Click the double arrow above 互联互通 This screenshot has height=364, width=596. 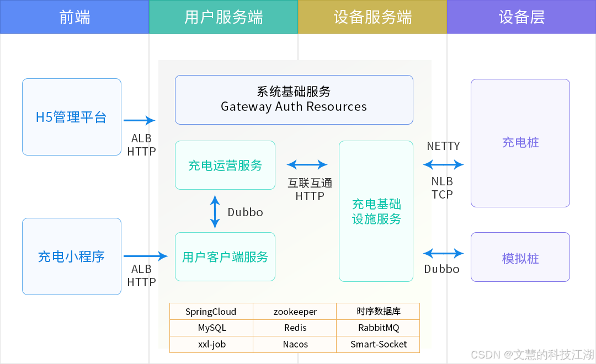click(x=307, y=164)
